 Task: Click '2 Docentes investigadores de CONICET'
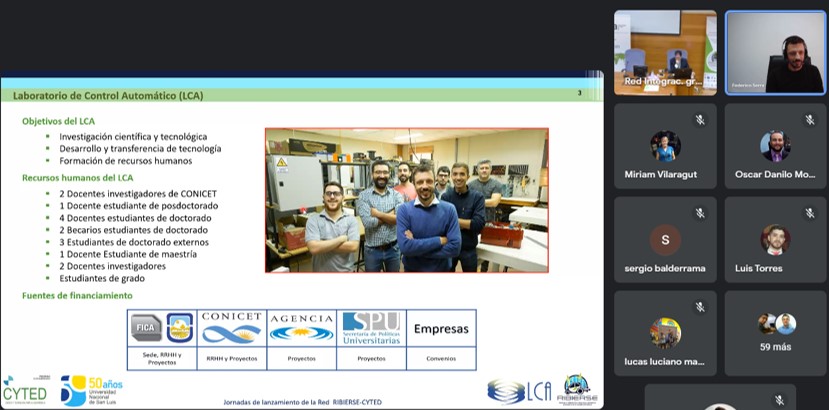(138, 194)
